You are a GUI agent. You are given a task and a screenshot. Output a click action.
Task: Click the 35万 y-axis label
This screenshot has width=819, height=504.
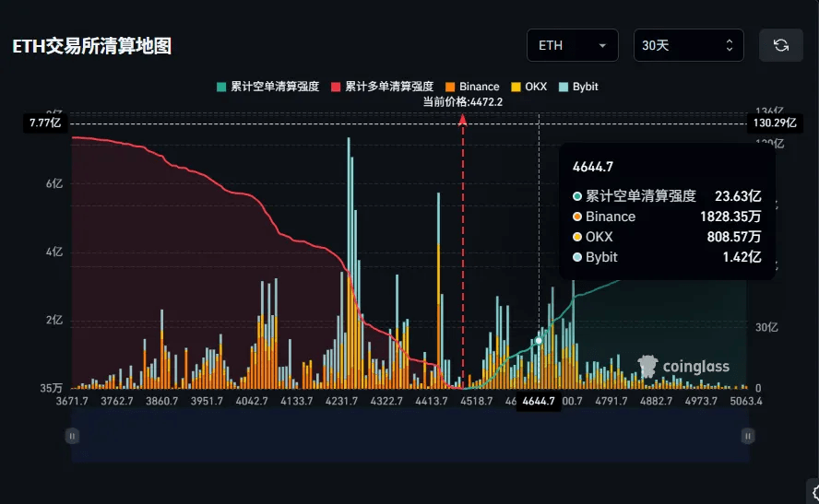click(52, 388)
